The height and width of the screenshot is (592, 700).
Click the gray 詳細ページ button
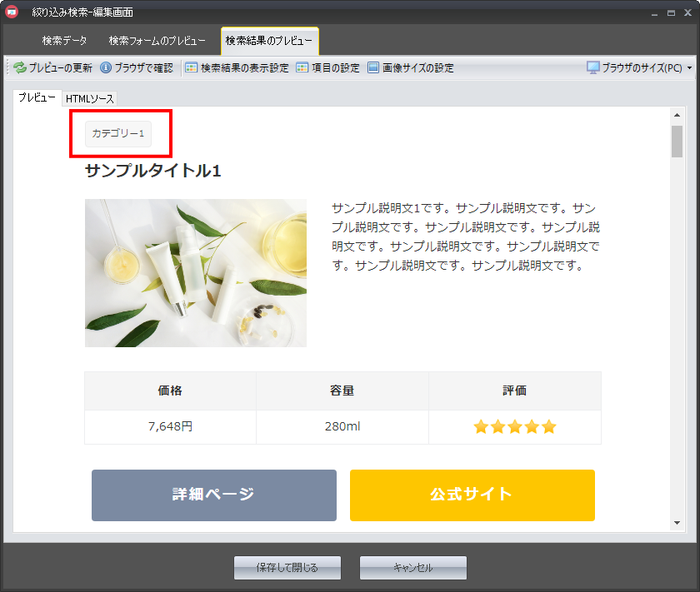213,495
